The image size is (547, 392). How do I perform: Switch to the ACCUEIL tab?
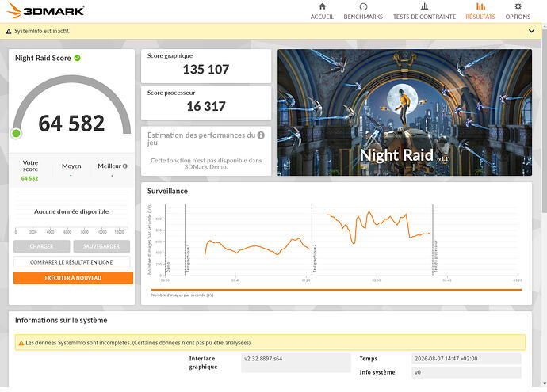322,17
